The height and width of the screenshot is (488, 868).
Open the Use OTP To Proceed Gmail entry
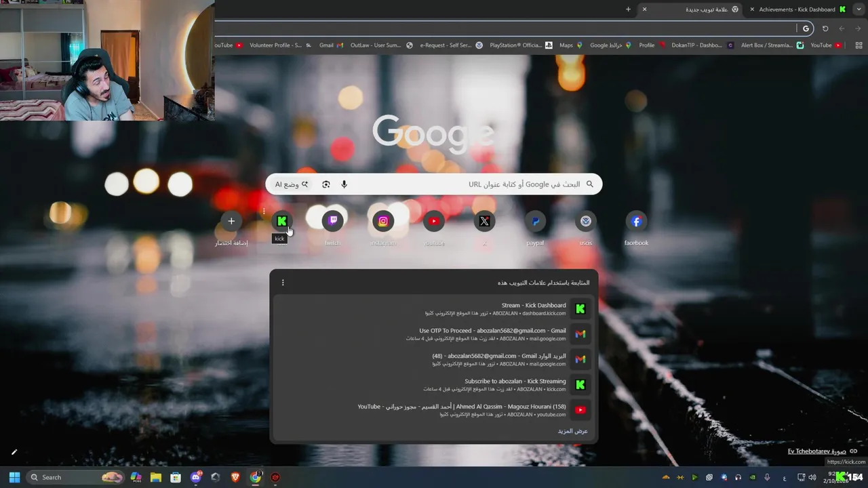[x=434, y=334]
